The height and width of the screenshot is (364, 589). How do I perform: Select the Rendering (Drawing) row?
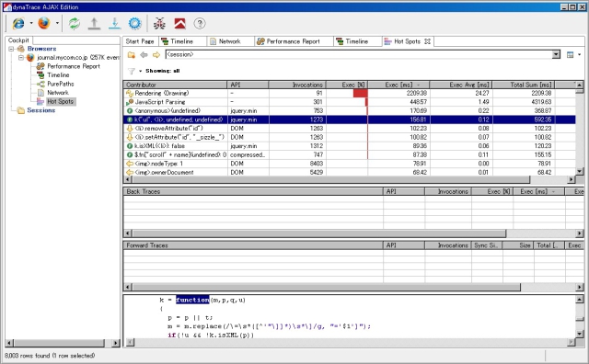[350, 93]
